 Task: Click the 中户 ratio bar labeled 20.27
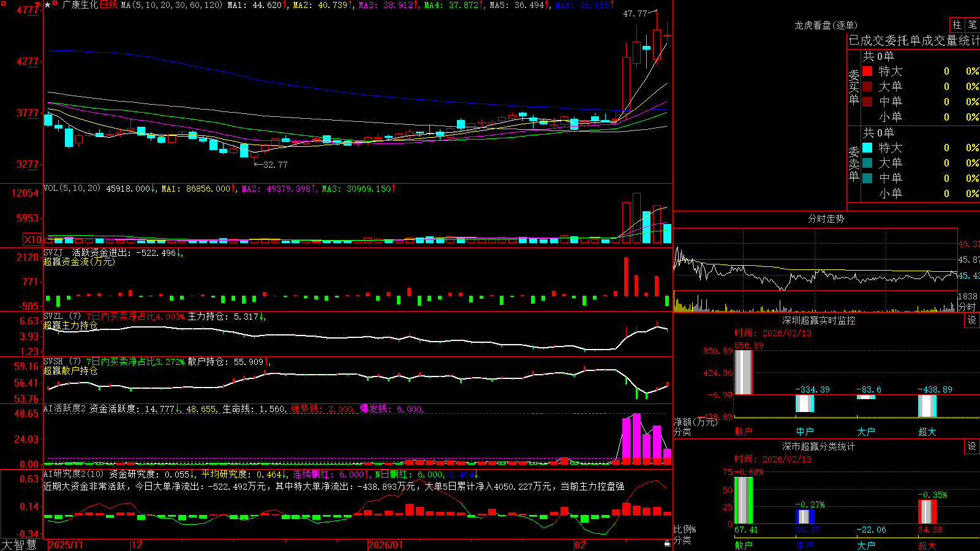point(805,517)
